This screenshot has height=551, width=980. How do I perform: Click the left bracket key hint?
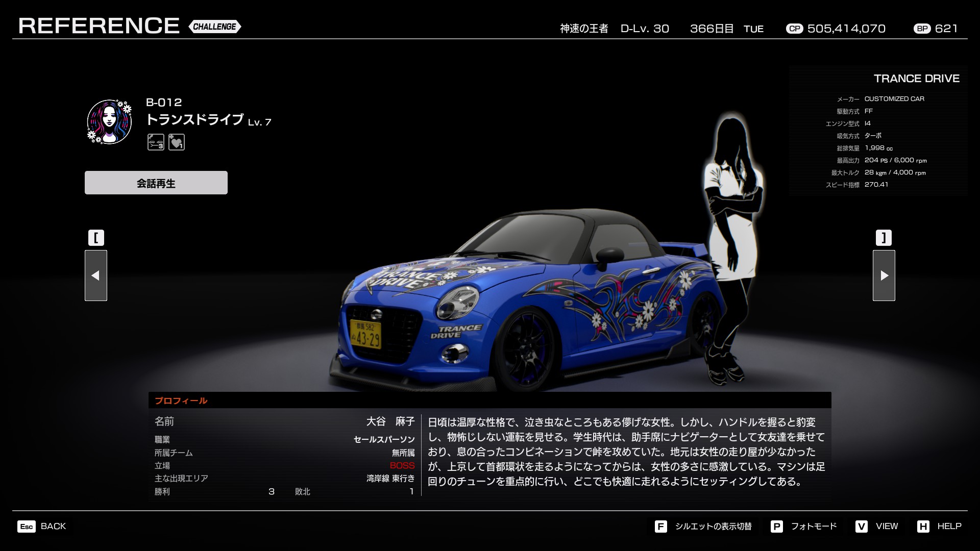96,238
